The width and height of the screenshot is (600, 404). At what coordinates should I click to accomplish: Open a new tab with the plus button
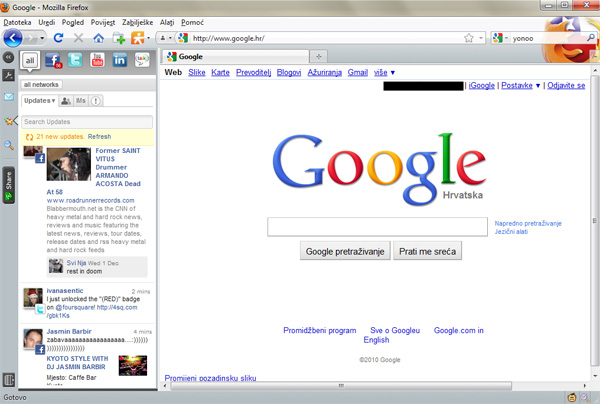click(x=318, y=57)
